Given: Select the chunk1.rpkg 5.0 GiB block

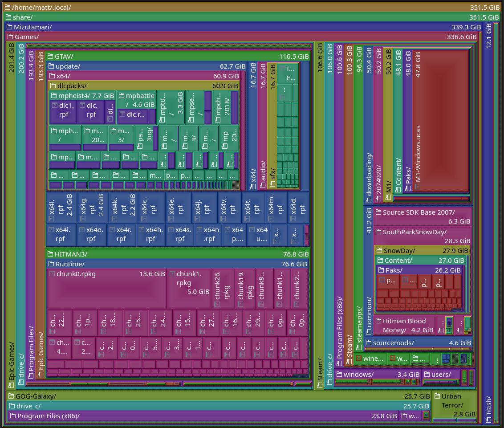Looking at the screenshot, I should click(189, 288).
